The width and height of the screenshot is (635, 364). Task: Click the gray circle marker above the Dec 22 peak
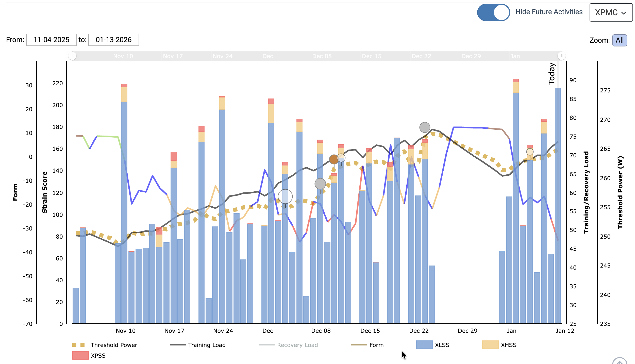(425, 127)
